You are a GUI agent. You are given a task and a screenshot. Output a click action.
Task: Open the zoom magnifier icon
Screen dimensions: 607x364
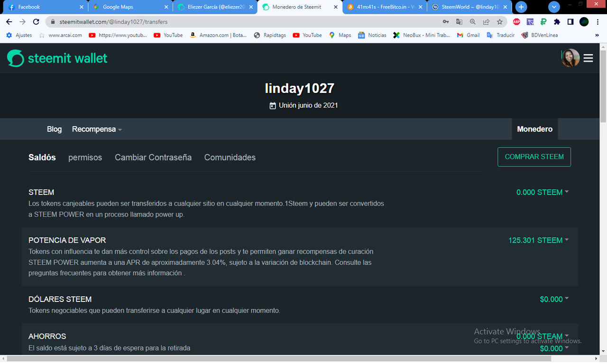tap(473, 22)
